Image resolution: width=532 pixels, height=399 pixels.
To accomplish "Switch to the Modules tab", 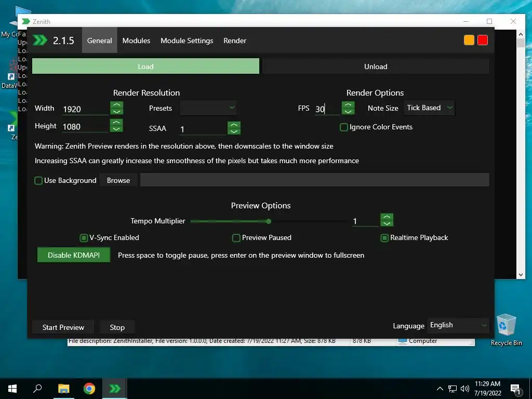I will click(x=137, y=41).
